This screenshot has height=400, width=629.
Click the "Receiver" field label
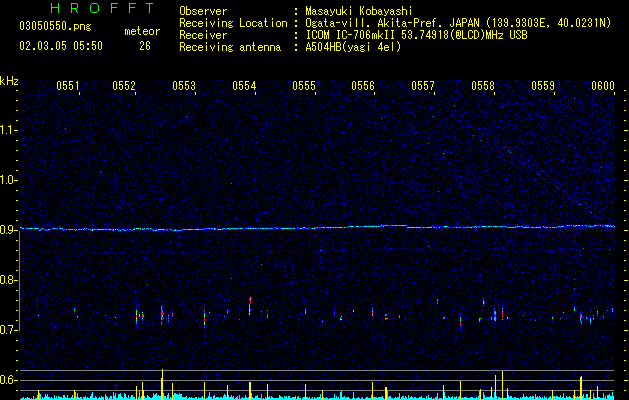pos(203,35)
